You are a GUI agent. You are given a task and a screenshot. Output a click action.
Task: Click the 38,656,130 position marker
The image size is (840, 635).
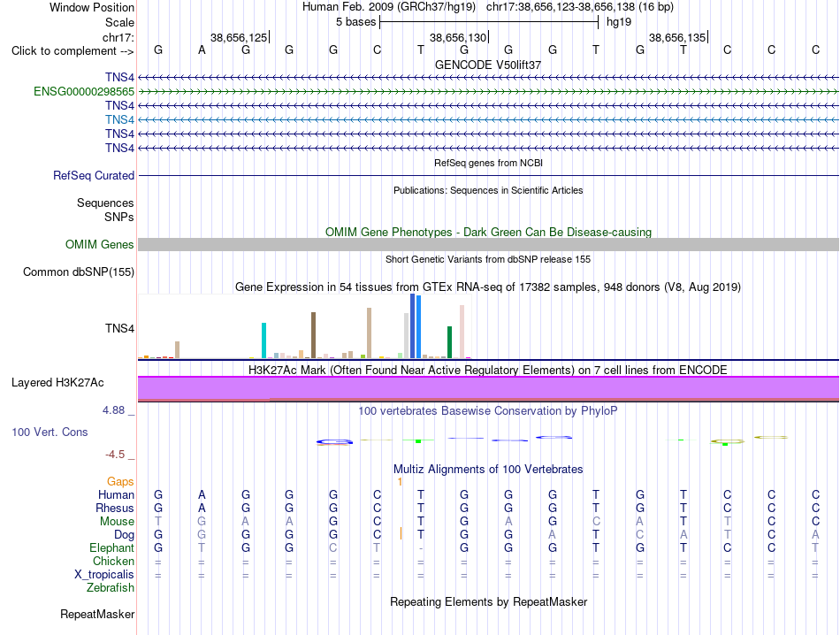tap(459, 37)
